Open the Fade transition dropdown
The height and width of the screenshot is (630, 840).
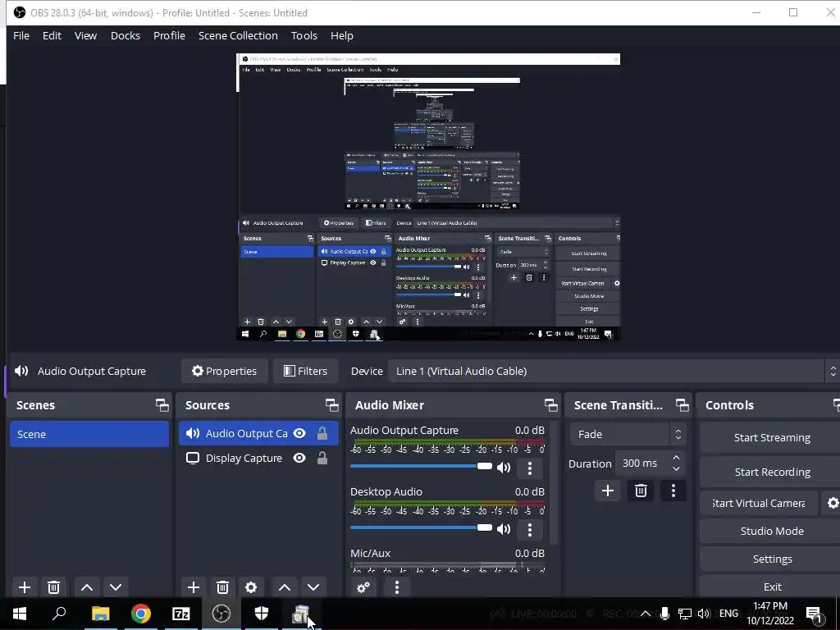click(x=628, y=435)
